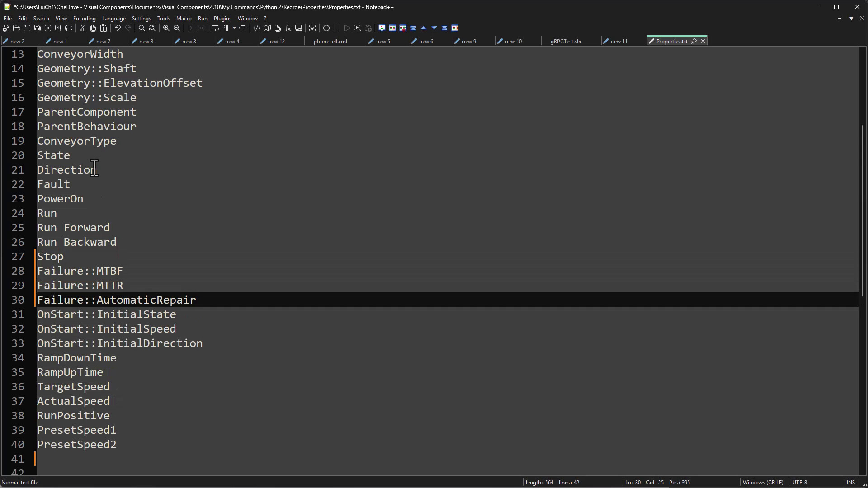Click Windows (CR LF) line ending selector
Image resolution: width=868 pixels, height=488 pixels.
(x=763, y=482)
